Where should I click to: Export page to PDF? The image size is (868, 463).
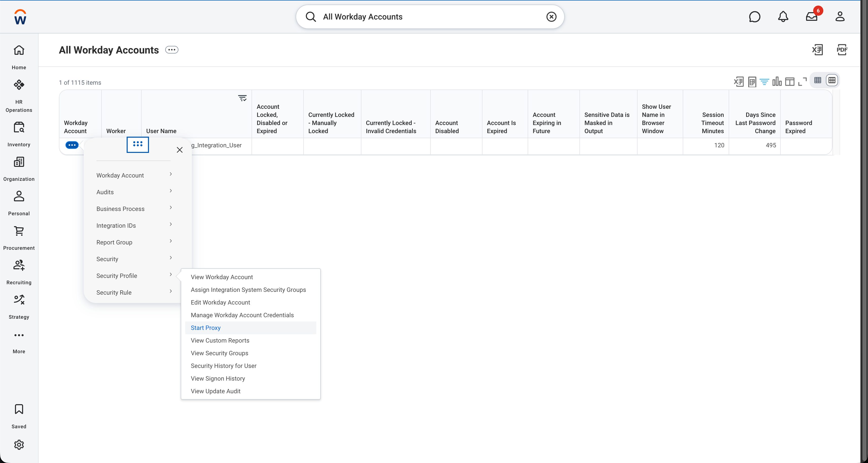[842, 50]
